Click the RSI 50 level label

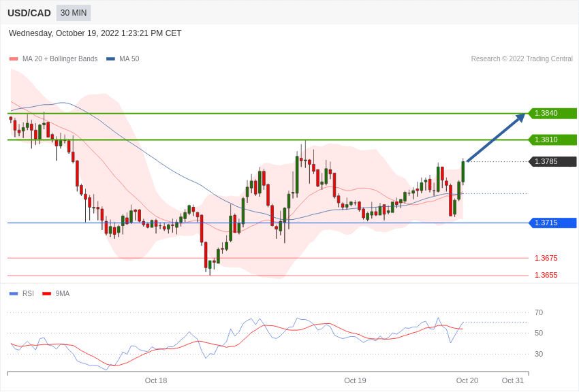click(539, 333)
